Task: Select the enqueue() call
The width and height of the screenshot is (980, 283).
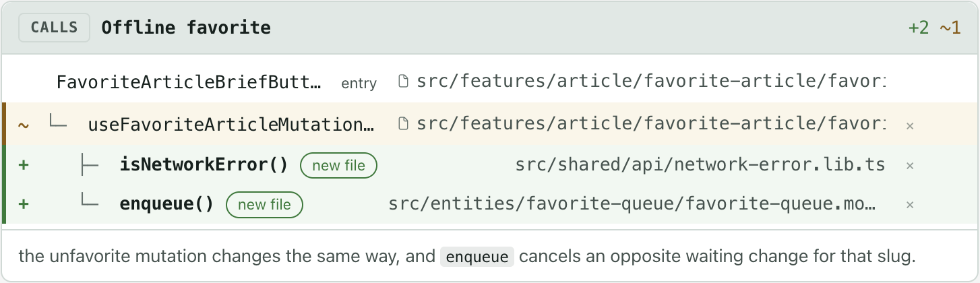Action: (166, 205)
